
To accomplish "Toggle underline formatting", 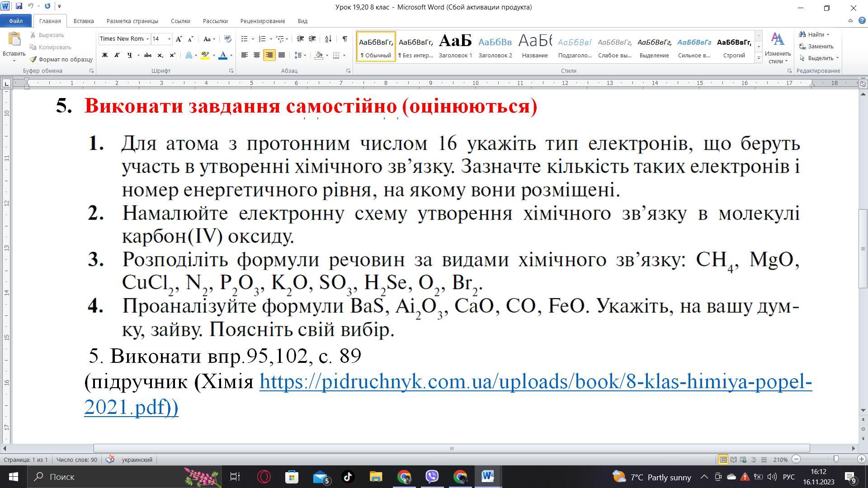I will click(129, 55).
